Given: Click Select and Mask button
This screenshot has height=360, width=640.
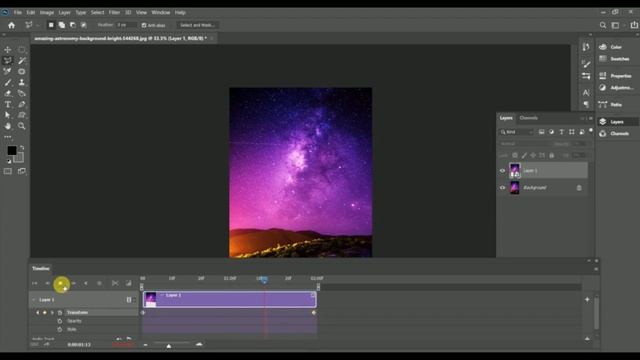Looking at the screenshot, I should click(x=197, y=25).
